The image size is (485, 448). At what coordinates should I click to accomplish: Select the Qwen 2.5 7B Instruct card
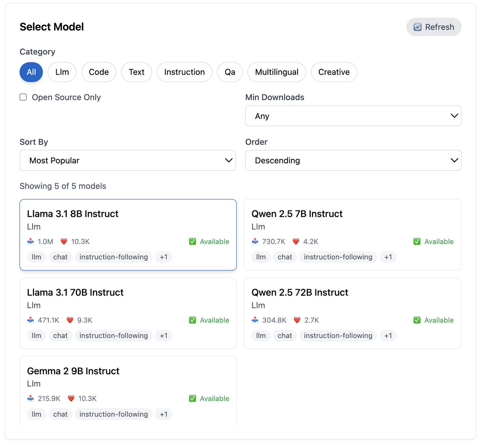tap(352, 235)
